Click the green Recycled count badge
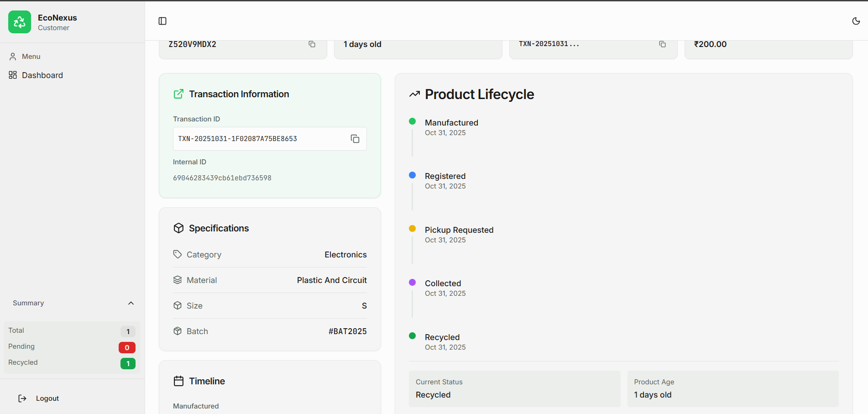Image resolution: width=868 pixels, height=414 pixels. [x=128, y=364]
